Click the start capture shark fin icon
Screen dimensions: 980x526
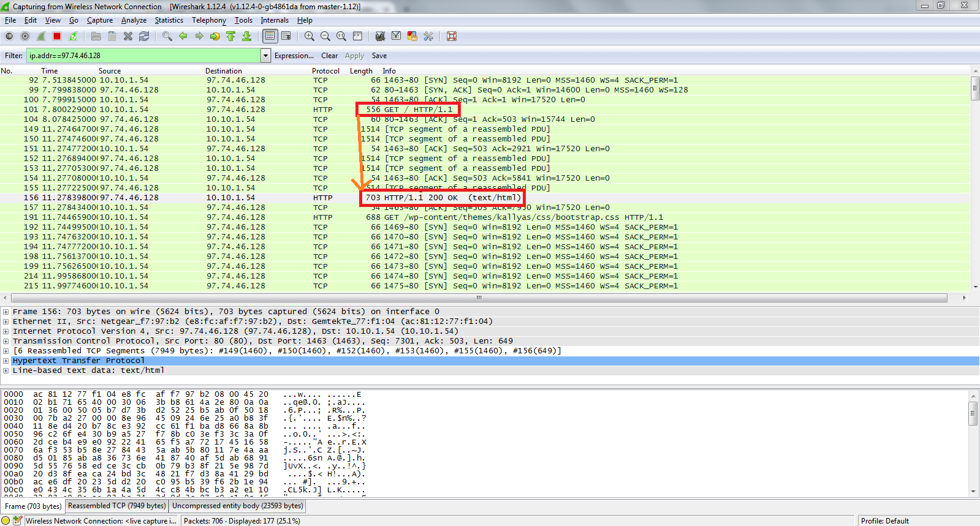(x=41, y=36)
